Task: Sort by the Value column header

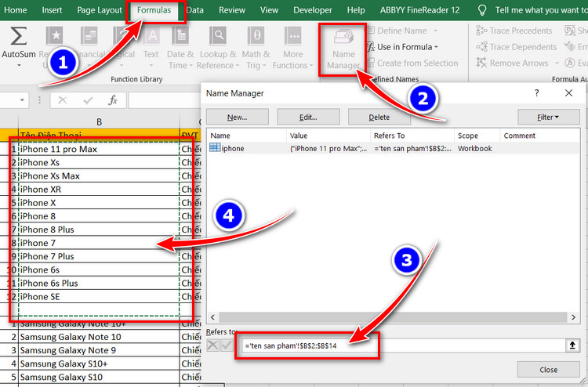Action: click(x=328, y=136)
